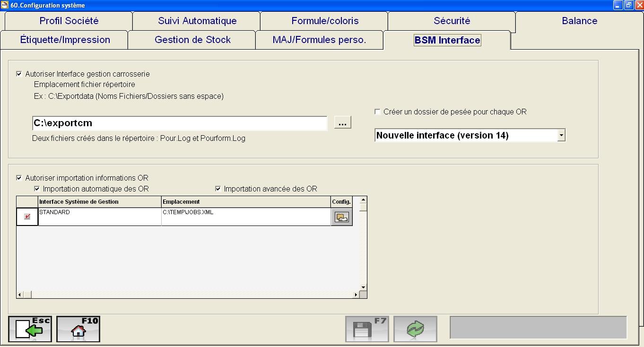The image size is (644, 347).
Task: Click the green refresh arrows icon
Action: pyautogui.click(x=415, y=329)
